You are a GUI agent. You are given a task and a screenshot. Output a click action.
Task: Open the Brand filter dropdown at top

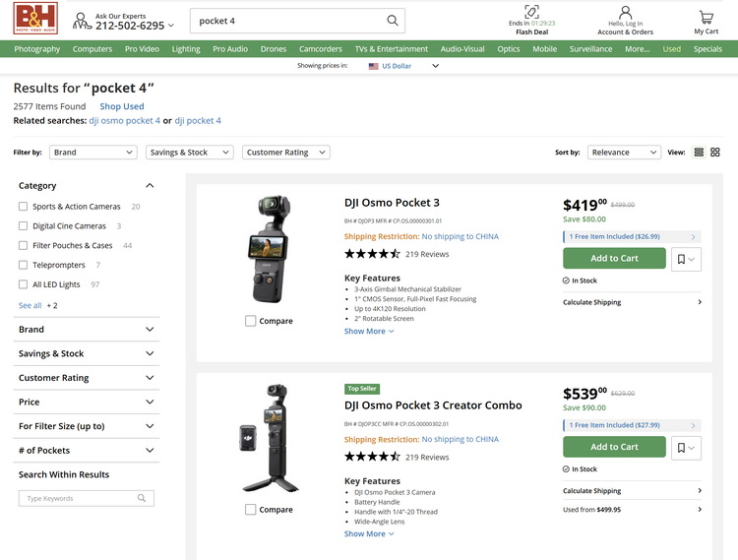point(93,152)
